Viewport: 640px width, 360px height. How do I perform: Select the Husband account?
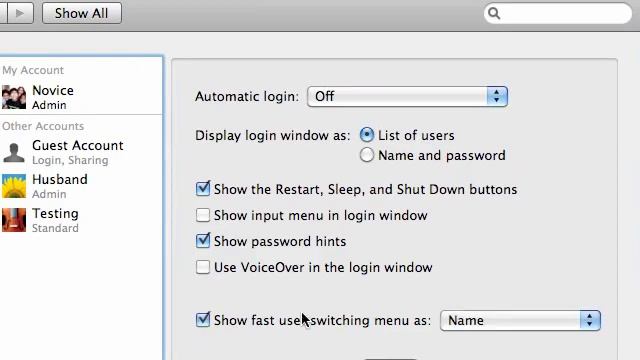tap(81, 186)
